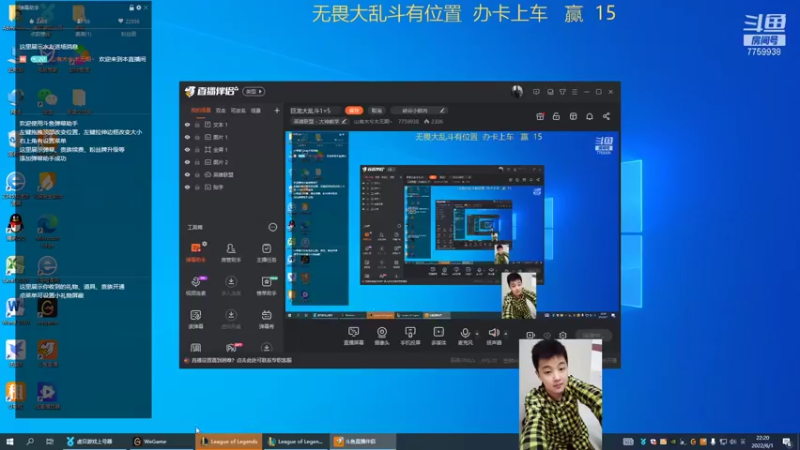
Task: Toggle lock on 文本 1 source
Action: coord(197,124)
